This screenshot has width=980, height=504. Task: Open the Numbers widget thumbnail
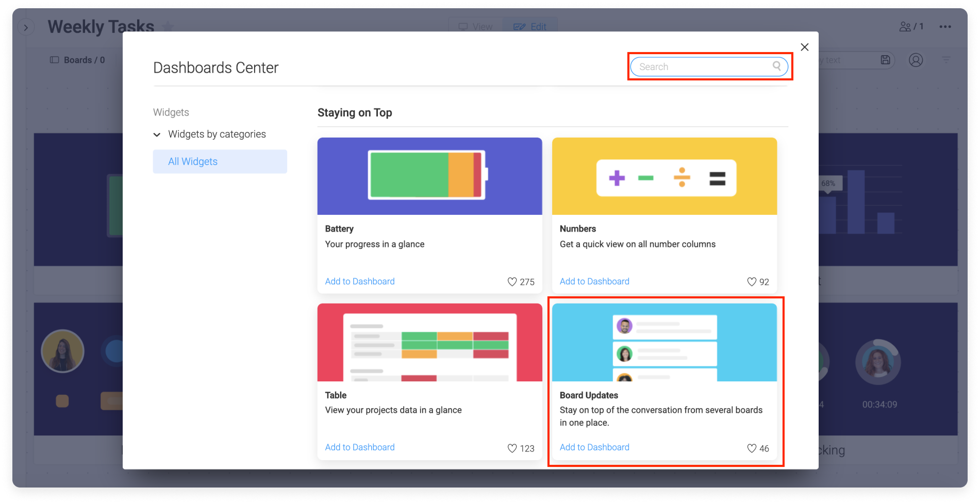(x=665, y=176)
